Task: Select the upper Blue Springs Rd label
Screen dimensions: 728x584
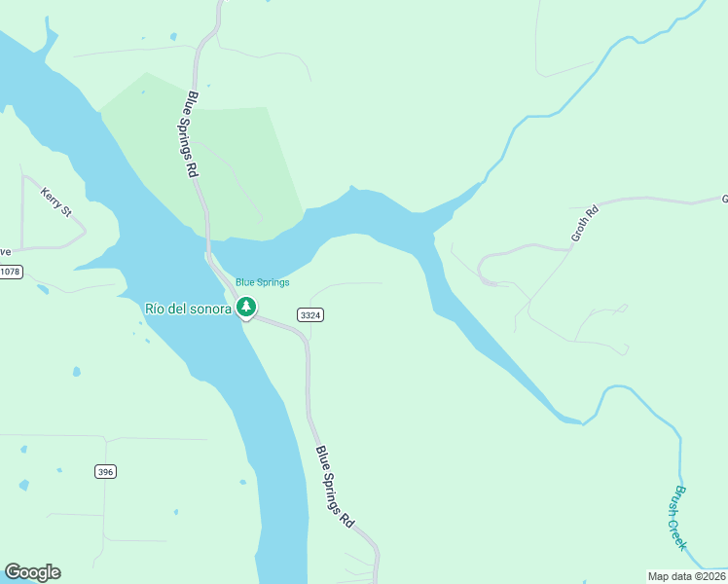Action: [188, 133]
